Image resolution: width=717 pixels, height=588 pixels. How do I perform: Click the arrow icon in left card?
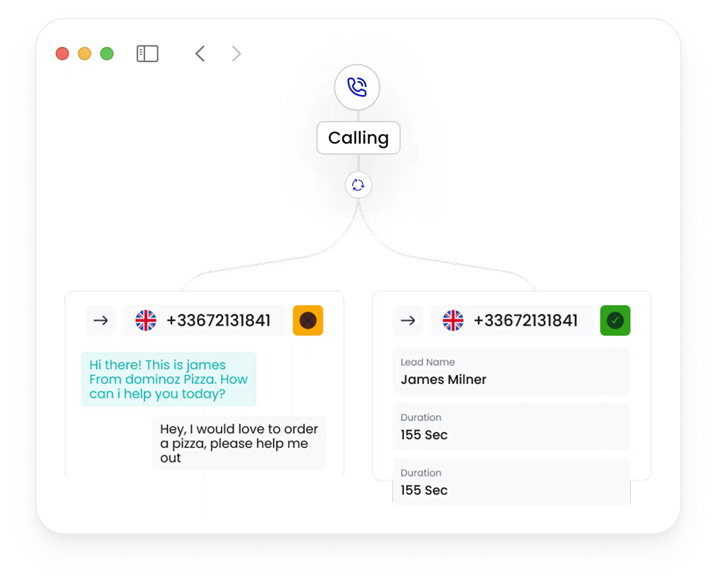(100, 320)
